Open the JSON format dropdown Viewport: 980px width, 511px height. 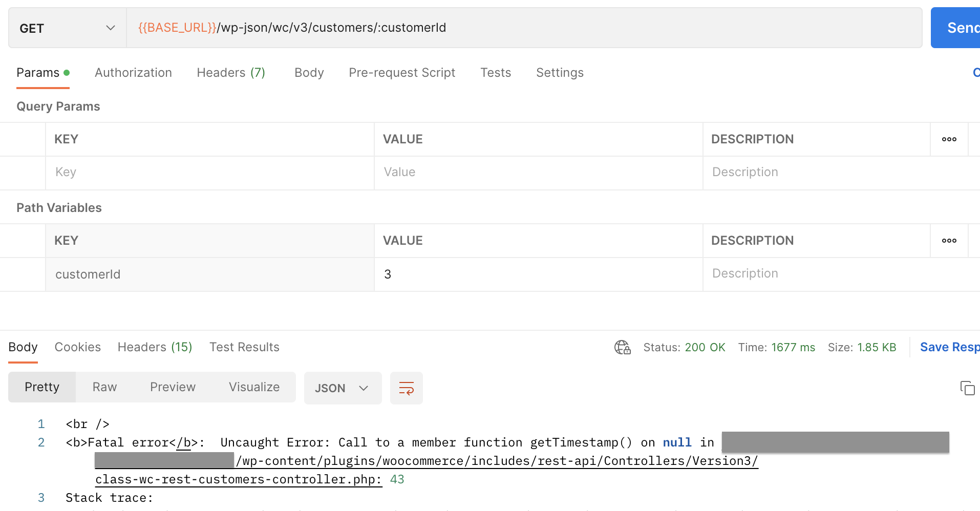[343, 388]
